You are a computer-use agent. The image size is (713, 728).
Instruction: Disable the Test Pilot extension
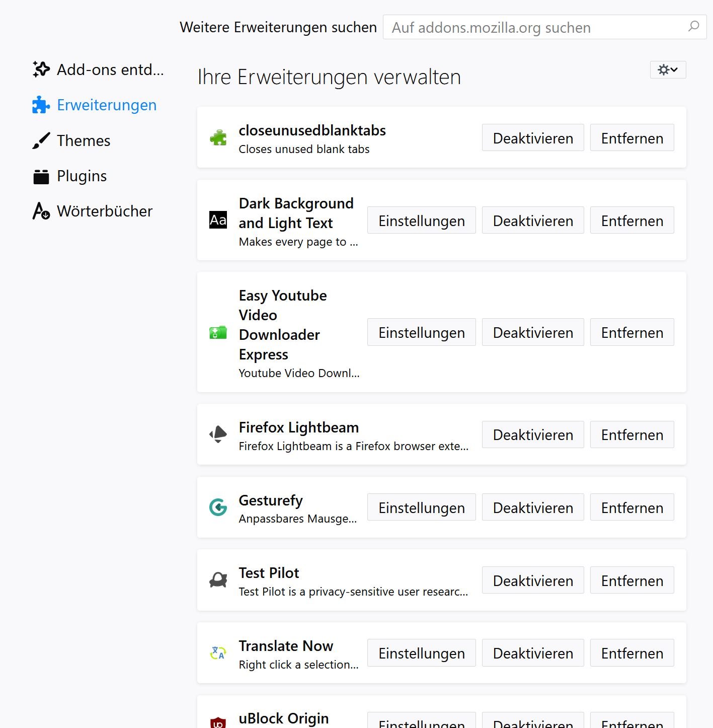(532, 580)
